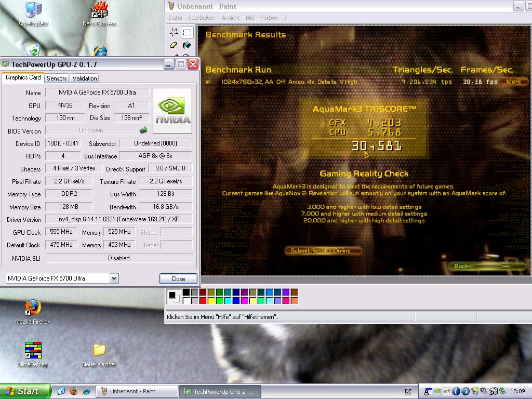Click the foreground/background color indicator box

pos(174,296)
